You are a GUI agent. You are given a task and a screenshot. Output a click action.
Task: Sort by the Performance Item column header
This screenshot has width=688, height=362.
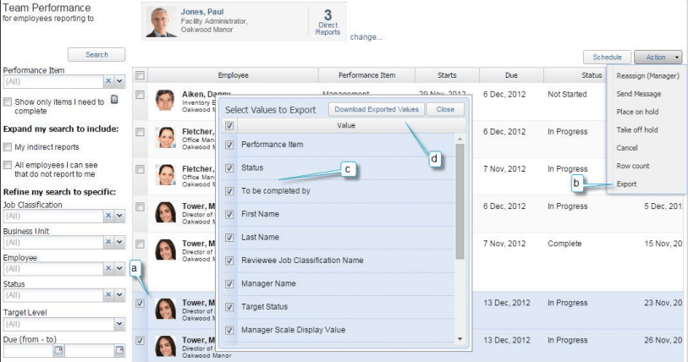366,75
